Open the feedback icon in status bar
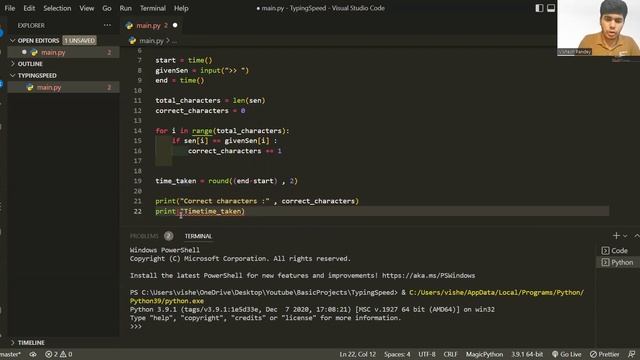Image resolution: width=640 pixels, height=360 pixels. point(631,354)
